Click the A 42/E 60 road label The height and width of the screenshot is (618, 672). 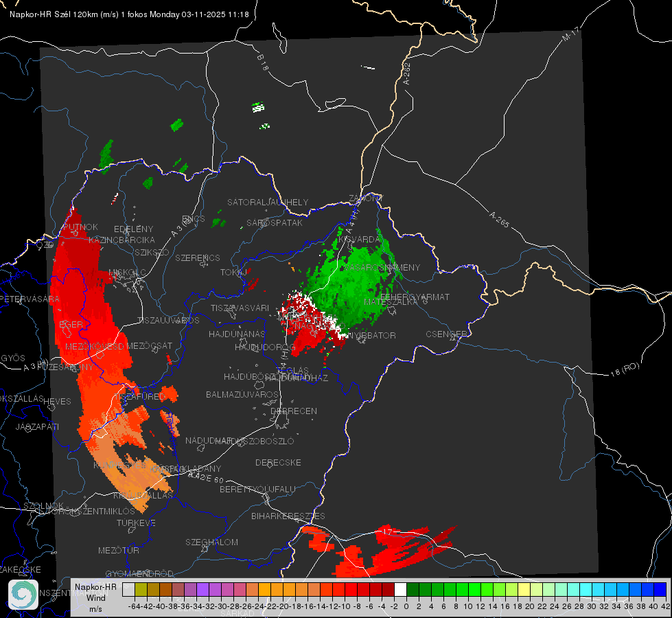pyautogui.click(x=206, y=477)
